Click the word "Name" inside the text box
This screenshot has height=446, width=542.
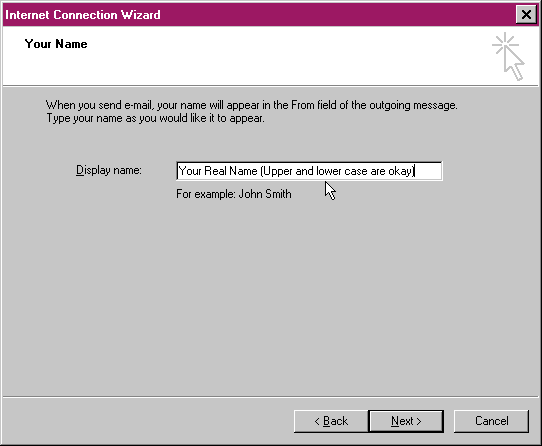243,171
